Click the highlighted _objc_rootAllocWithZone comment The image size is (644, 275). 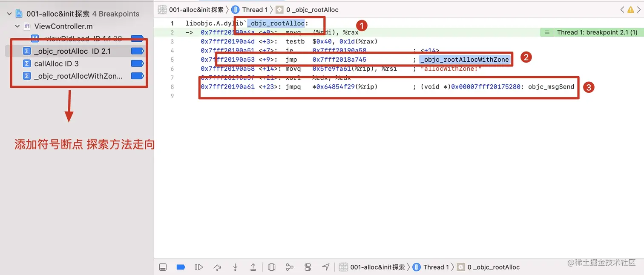464,60
